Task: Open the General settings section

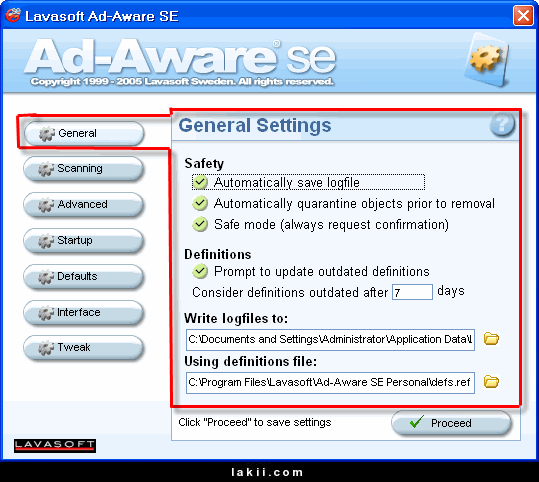Action: coord(84,133)
